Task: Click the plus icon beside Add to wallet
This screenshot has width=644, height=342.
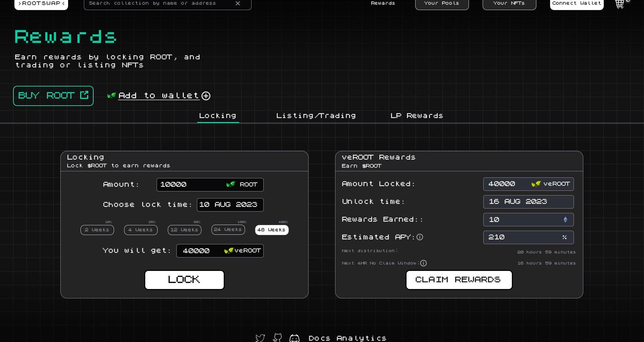Action: click(206, 96)
